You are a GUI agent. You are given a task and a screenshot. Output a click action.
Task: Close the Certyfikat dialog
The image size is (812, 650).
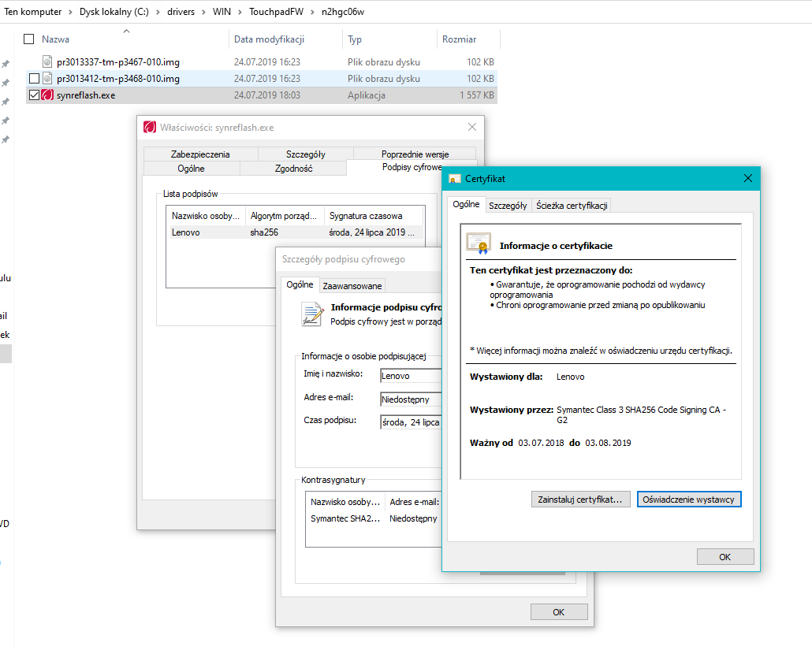pyautogui.click(x=748, y=179)
